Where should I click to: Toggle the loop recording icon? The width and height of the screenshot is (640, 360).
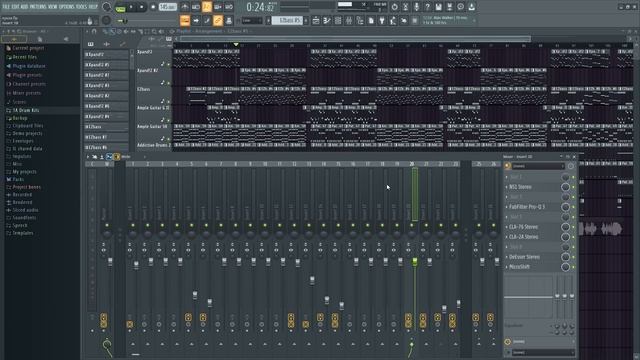coord(229,7)
